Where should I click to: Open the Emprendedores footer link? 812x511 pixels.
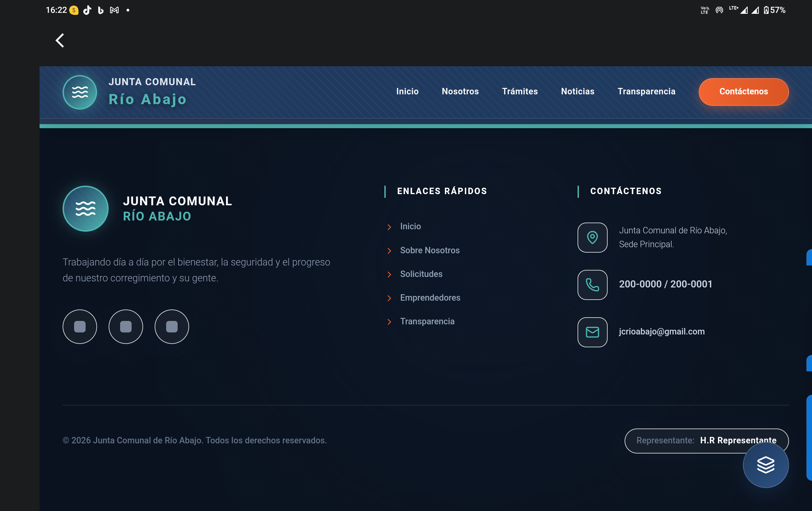click(x=430, y=298)
